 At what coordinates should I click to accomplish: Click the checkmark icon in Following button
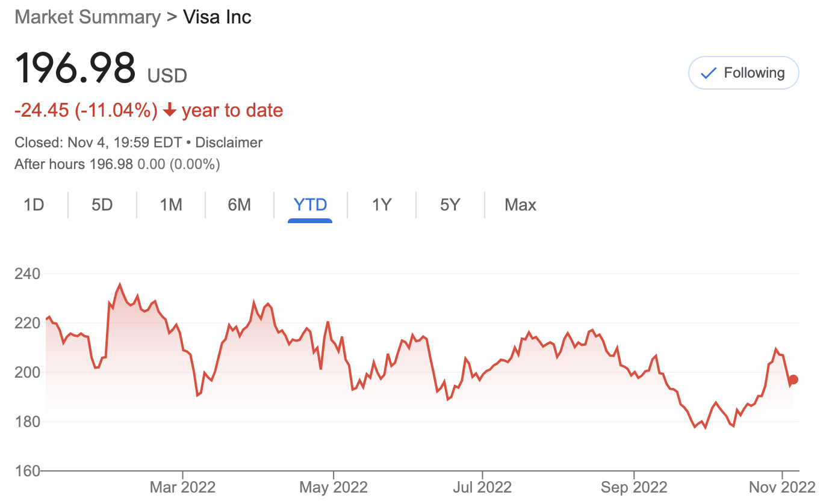point(709,73)
